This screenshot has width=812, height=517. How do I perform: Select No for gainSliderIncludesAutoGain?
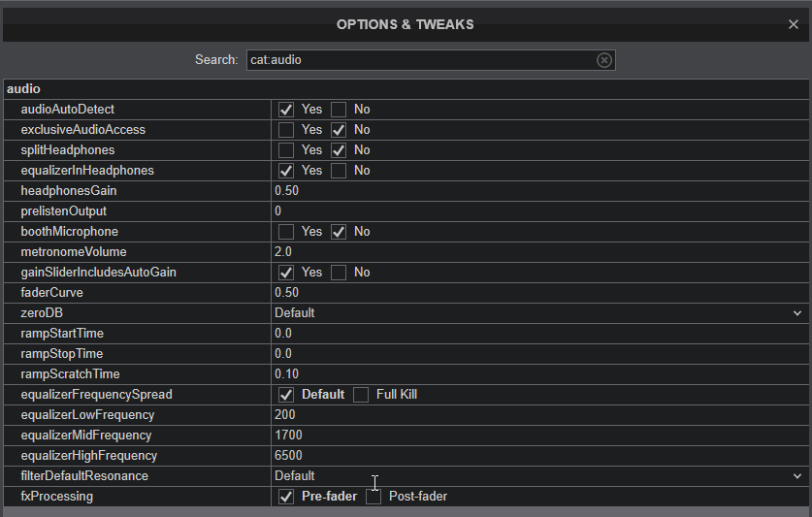[x=339, y=273]
